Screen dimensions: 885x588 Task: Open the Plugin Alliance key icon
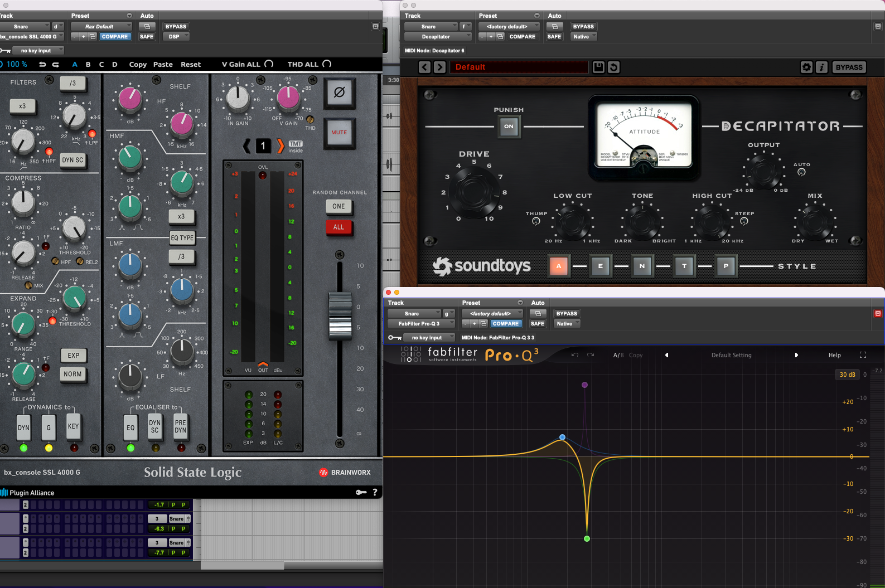click(x=361, y=492)
